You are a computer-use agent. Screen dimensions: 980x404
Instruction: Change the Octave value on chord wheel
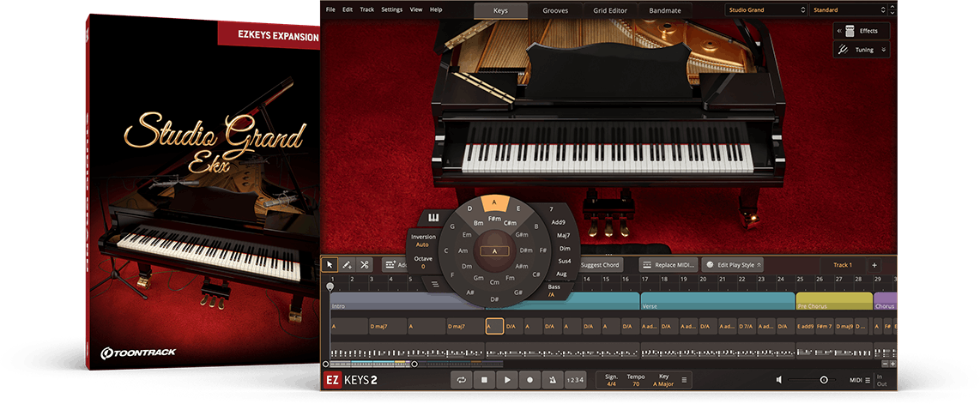(x=423, y=262)
